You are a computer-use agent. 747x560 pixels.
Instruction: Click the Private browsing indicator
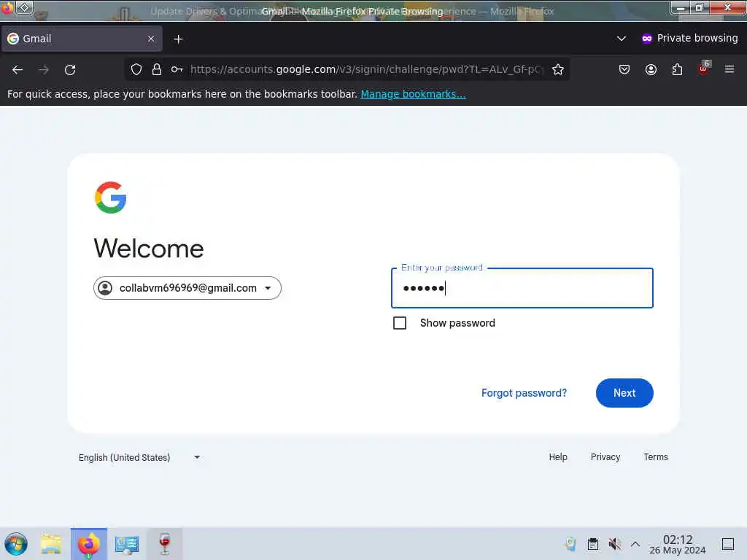click(x=690, y=39)
